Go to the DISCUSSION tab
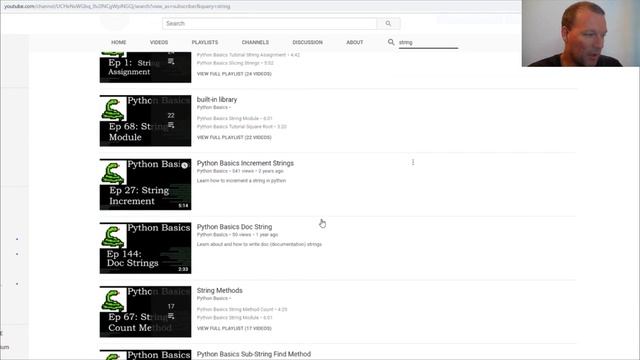Screen dimensions: 640x360 coord(307,42)
